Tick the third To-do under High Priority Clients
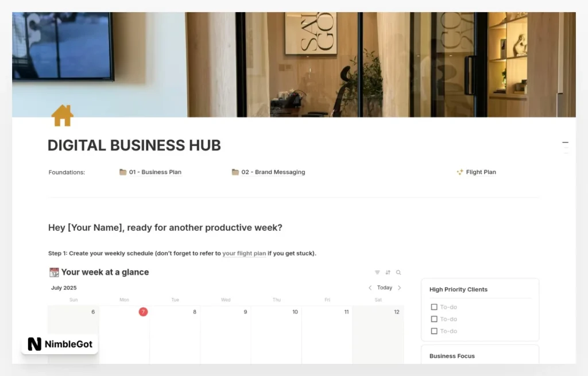 pyautogui.click(x=434, y=331)
